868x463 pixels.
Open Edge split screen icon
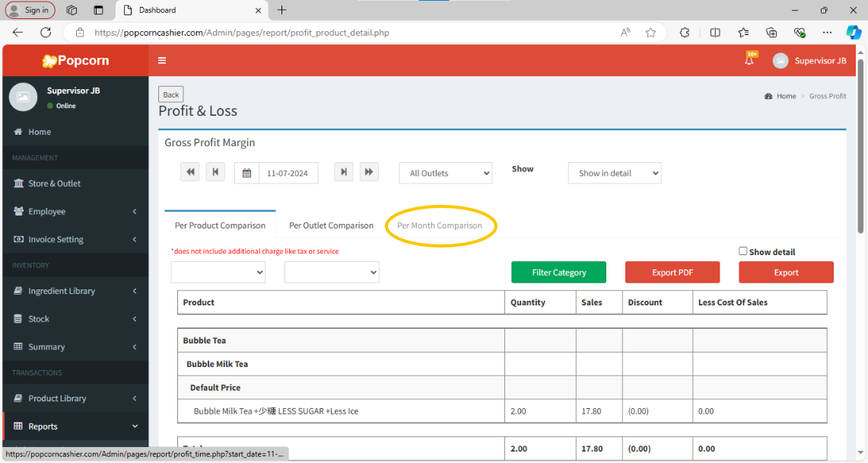pos(715,33)
